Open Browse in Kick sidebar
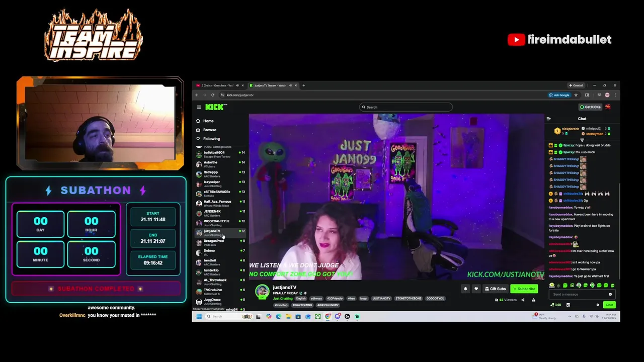644x362 pixels. 206,130
